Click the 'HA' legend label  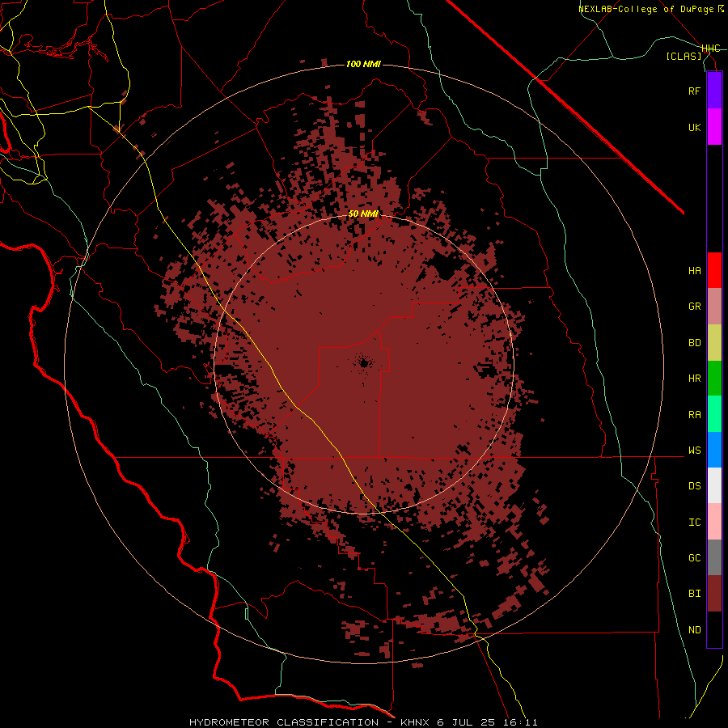[694, 271]
